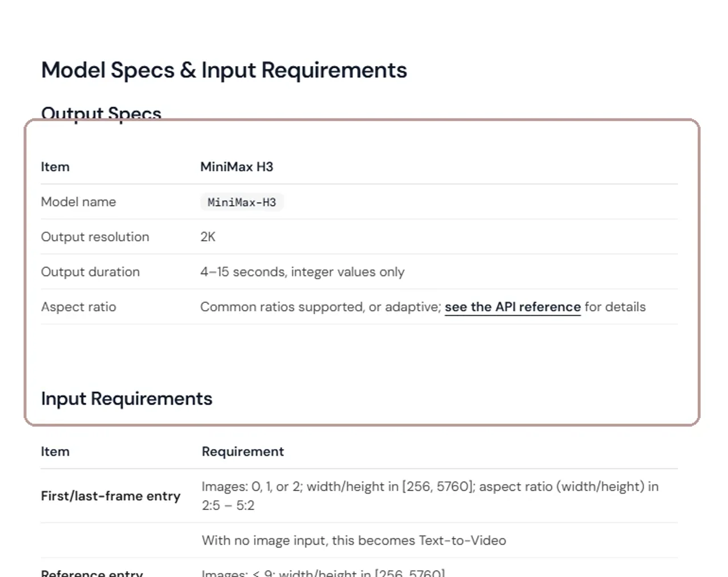The height and width of the screenshot is (577, 728).
Task: Open the 'see the API reference' link
Action: click(512, 307)
